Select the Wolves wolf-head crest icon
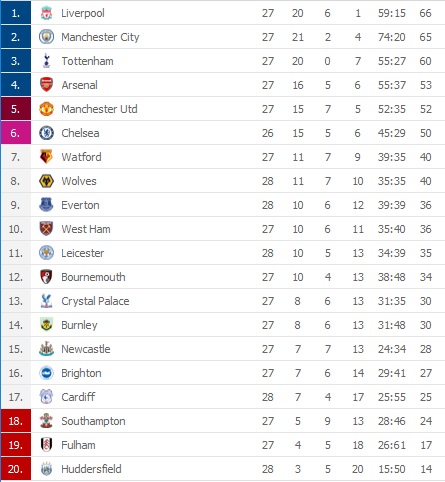This screenshot has width=445, height=482. click(x=46, y=181)
